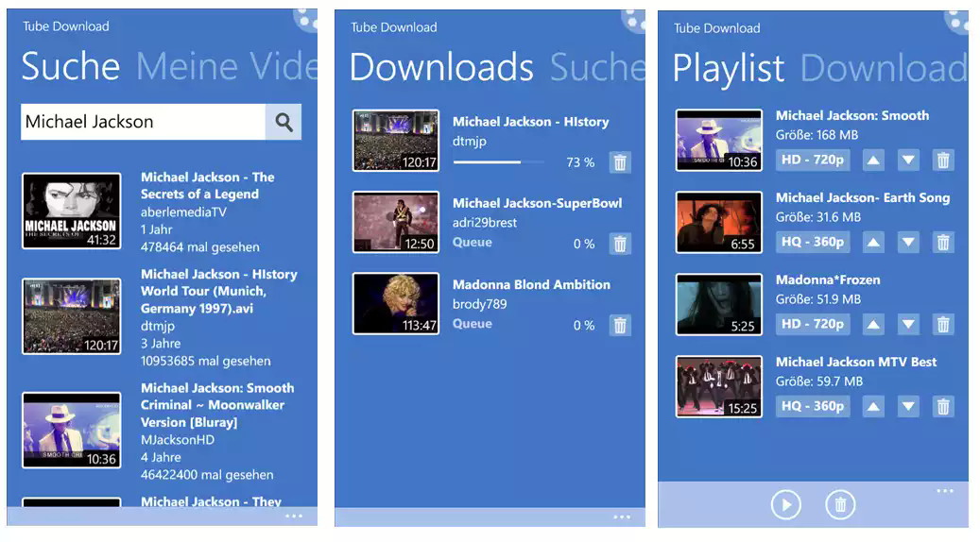Click uploader name 'aberlemediaTV'
The image size is (980, 542).
pos(183,212)
